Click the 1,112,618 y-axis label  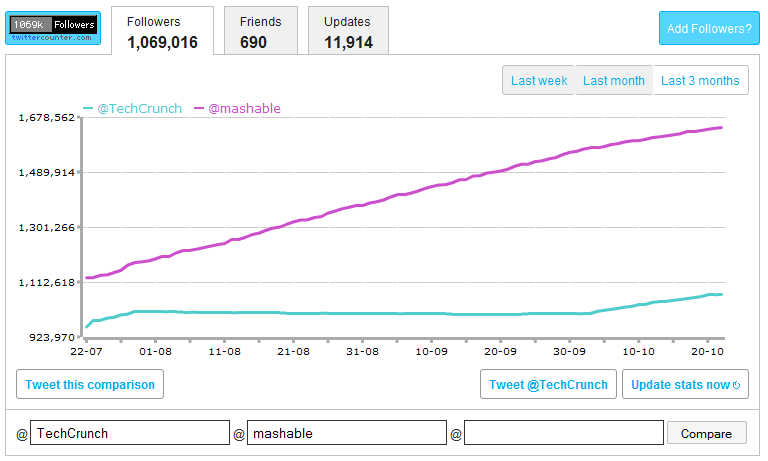click(x=47, y=282)
